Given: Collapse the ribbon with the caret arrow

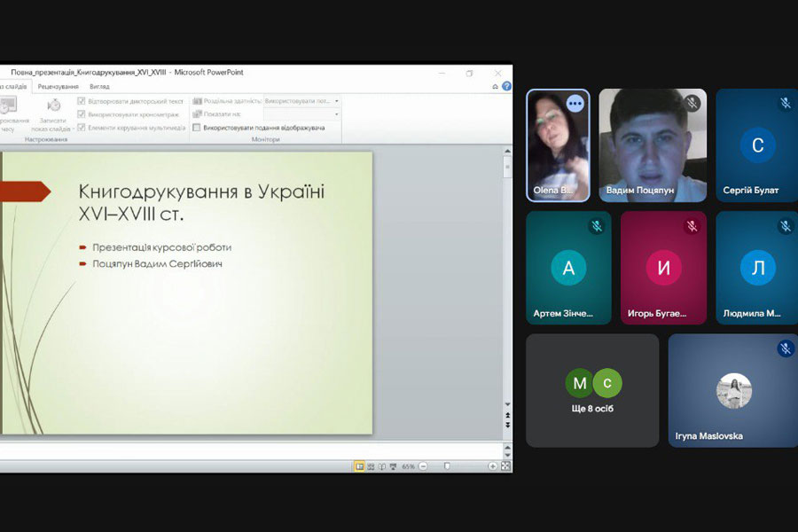Looking at the screenshot, I should [x=495, y=87].
